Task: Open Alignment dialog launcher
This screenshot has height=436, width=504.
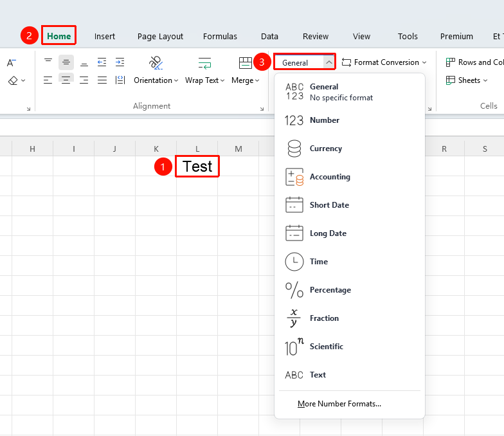Action: tap(262, 109)
